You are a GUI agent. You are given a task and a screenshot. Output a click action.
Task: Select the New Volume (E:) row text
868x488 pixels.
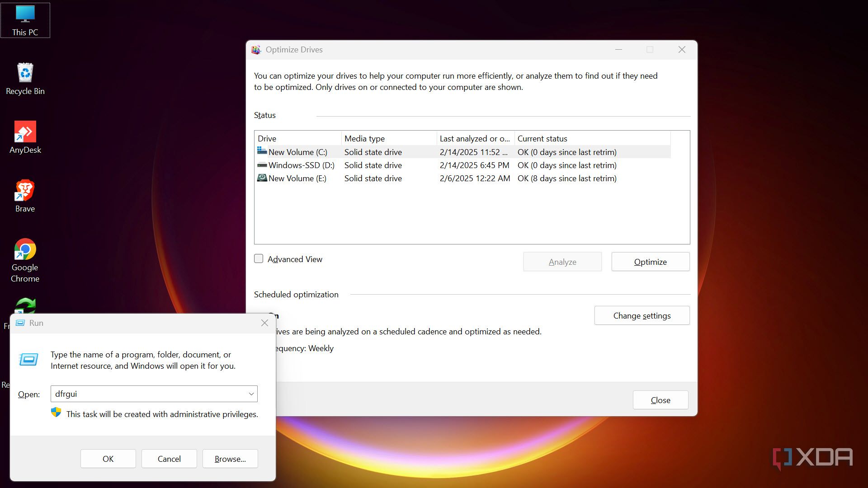(297, 178)
